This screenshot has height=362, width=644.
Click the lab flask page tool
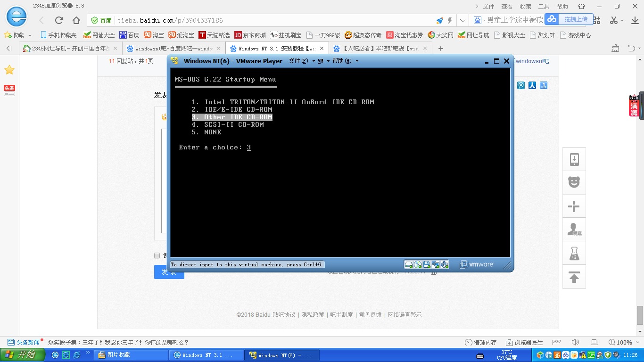[574, 253]
